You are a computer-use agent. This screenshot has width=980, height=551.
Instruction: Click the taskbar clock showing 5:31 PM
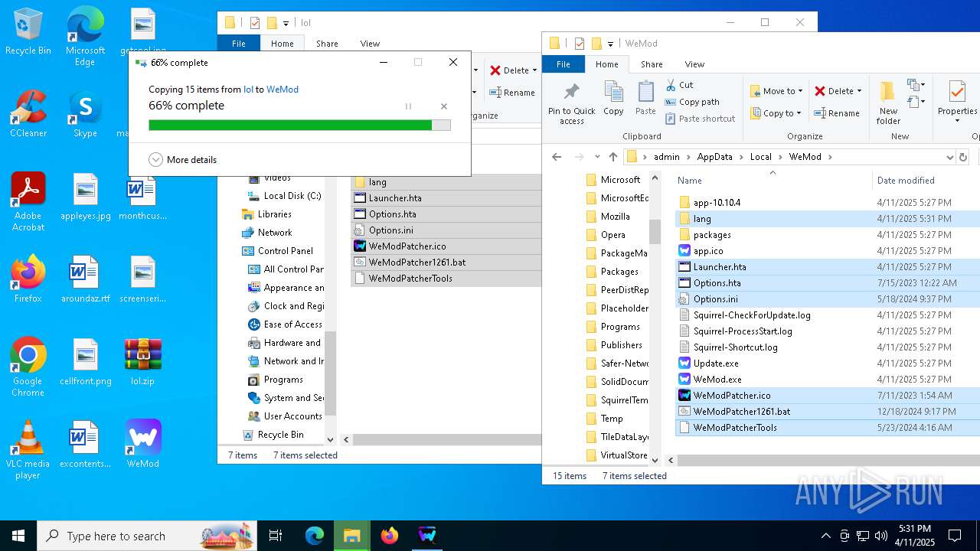[x=914, y=536]
